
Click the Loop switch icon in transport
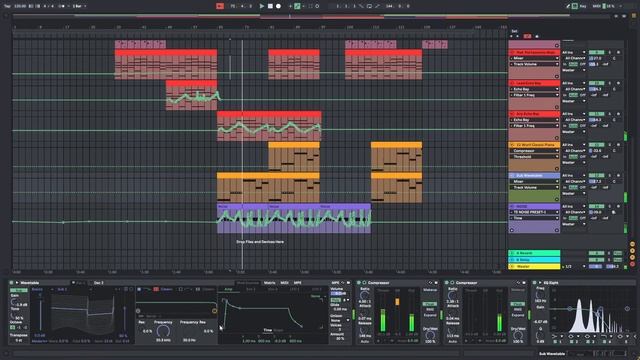(x=369, y=6)
